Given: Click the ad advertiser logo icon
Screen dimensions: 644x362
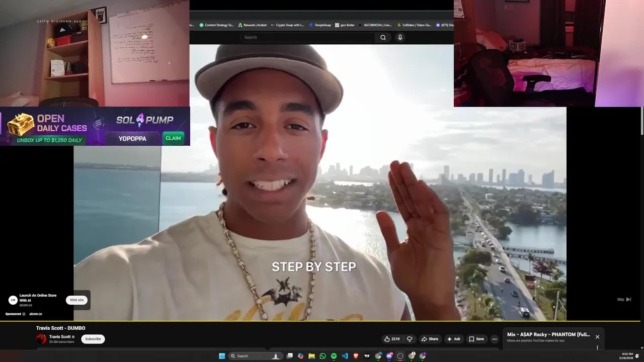Looking at the screenshot, I should pos(13,300).
